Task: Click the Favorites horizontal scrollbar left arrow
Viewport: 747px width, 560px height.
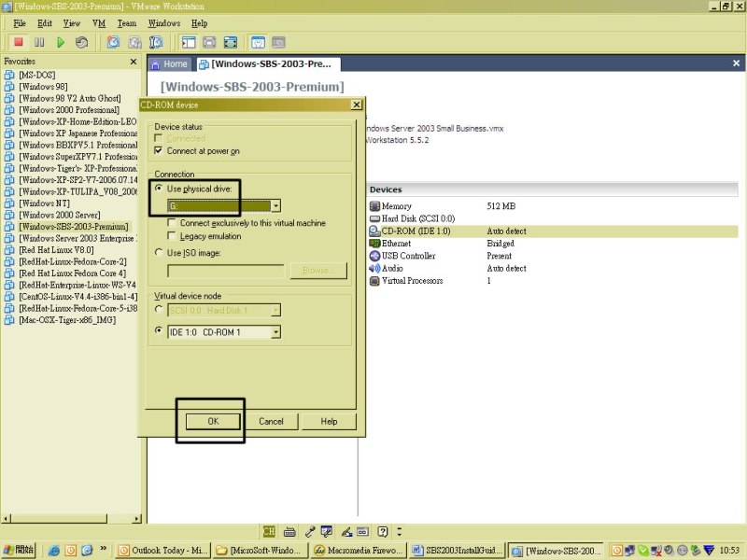Action: (x=6, y=518)
